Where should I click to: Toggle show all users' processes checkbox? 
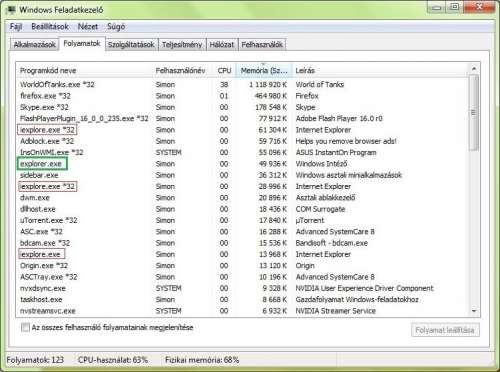pos(25,327)
